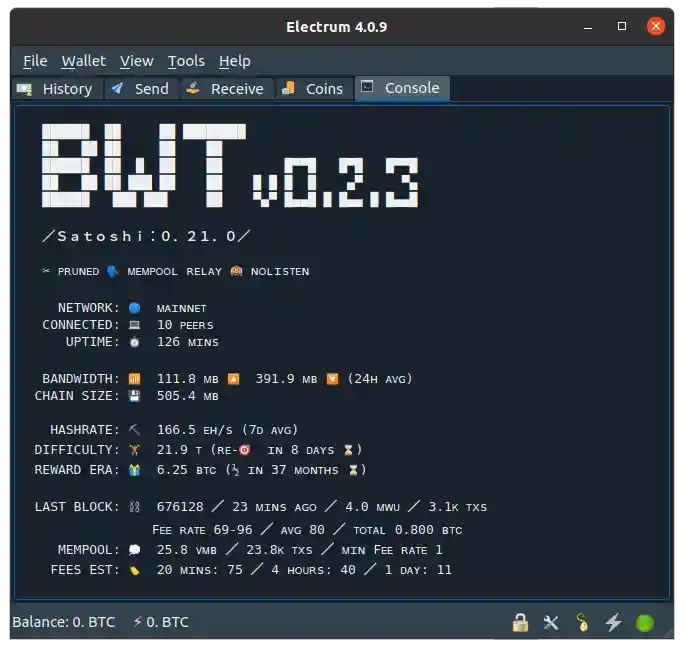Click the MEMPOOL RELAY flag text
The image size is (685, 649).
[x=174, y=272]
